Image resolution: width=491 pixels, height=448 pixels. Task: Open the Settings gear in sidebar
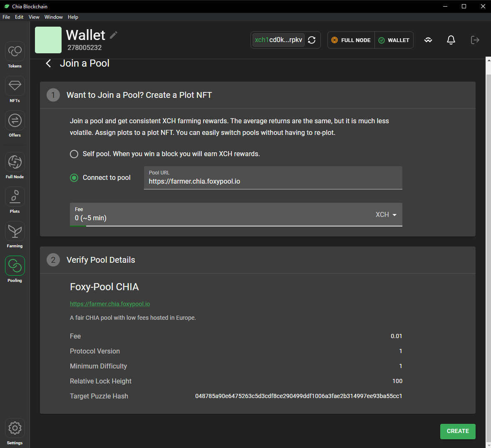[x=15, y=428]
